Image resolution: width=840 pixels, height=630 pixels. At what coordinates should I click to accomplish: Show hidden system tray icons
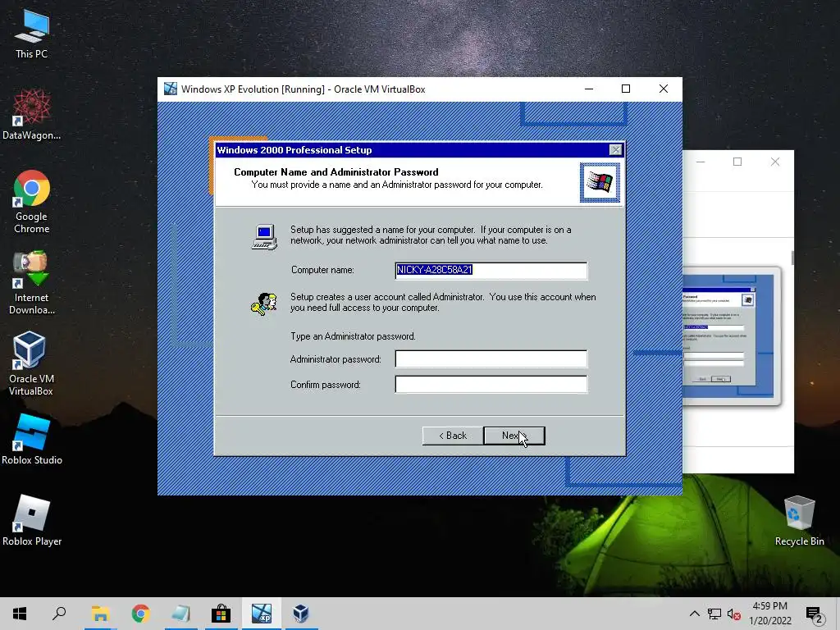click(x=694, y=614)
